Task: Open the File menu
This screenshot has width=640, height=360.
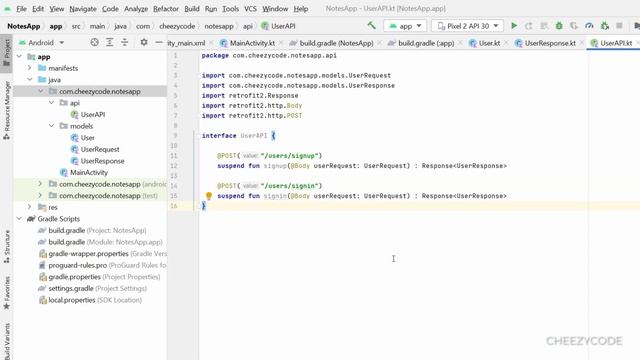Action: tap(21, 9)
